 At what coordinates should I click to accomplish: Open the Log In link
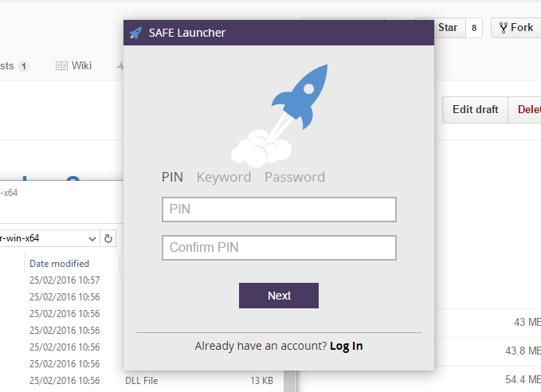346,346
